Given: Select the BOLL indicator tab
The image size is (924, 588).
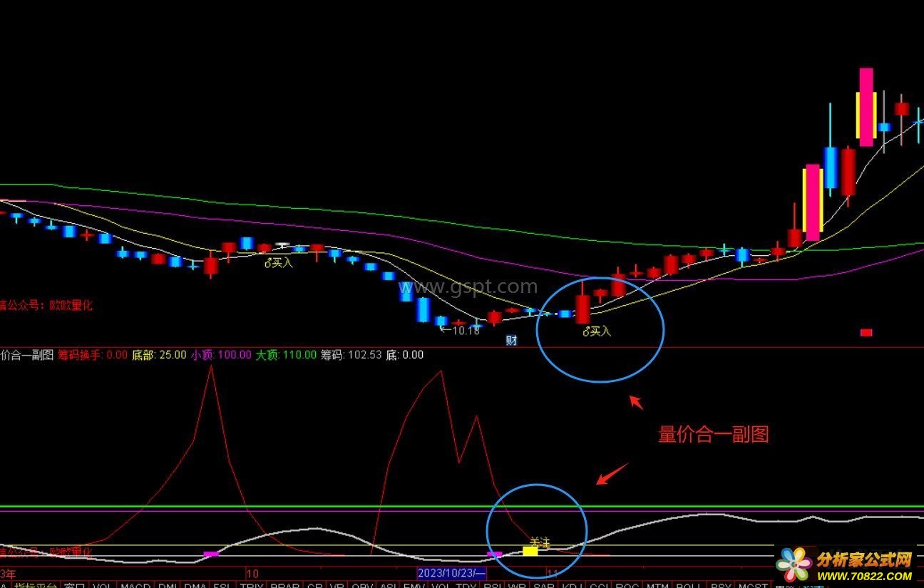Looking at the screenshot, I should pos(688,585).
